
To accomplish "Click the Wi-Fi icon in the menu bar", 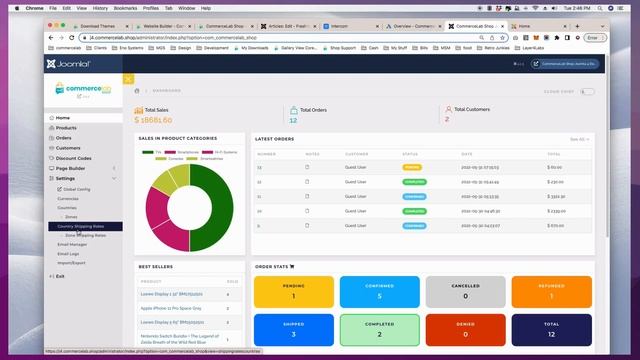I will [x=535, y=8].
